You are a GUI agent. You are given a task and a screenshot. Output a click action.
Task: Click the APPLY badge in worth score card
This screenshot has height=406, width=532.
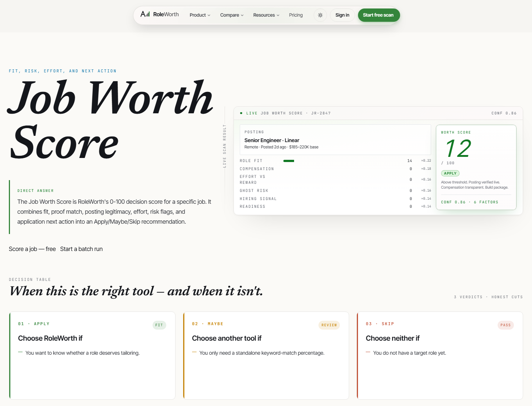tap(450, 173)
